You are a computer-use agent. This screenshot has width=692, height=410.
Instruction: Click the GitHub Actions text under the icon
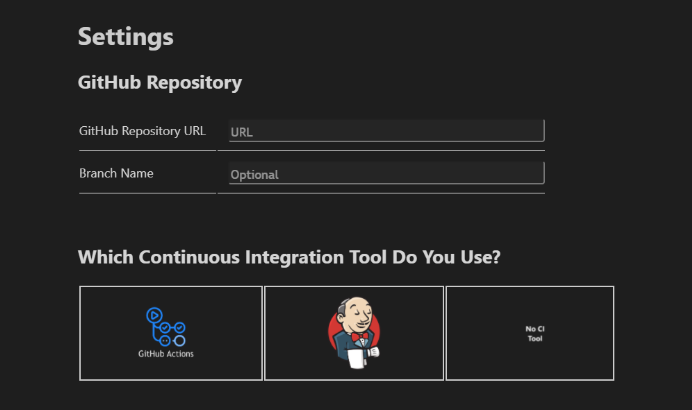(166, 354)
